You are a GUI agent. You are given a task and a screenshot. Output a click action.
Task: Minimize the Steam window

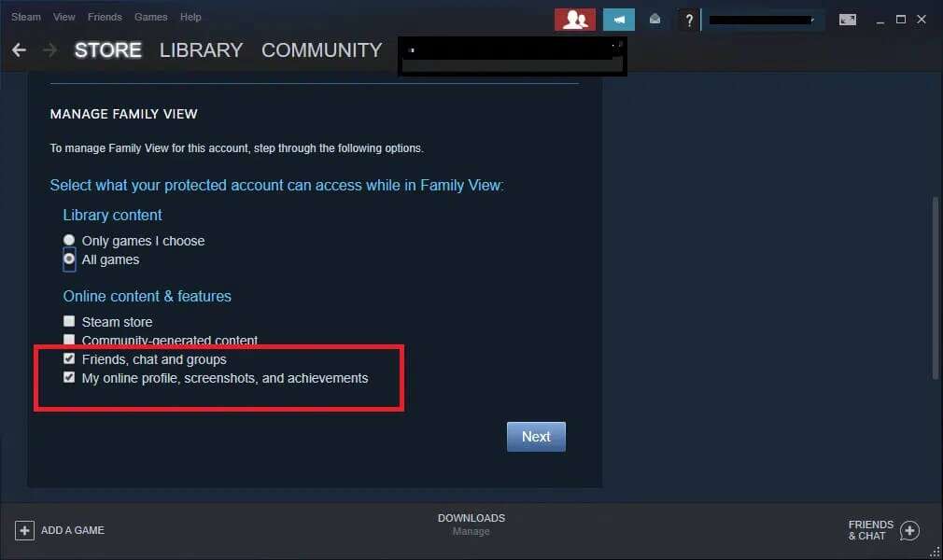(880, 21)
